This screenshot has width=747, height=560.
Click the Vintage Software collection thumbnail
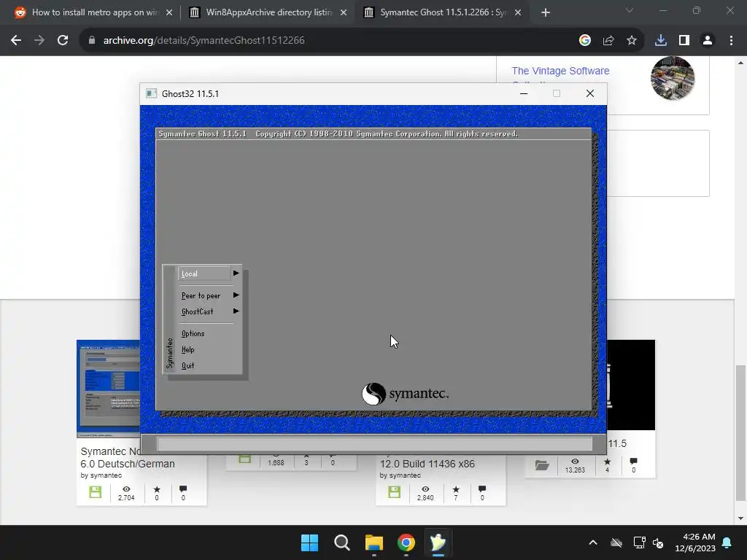[672, 77]
